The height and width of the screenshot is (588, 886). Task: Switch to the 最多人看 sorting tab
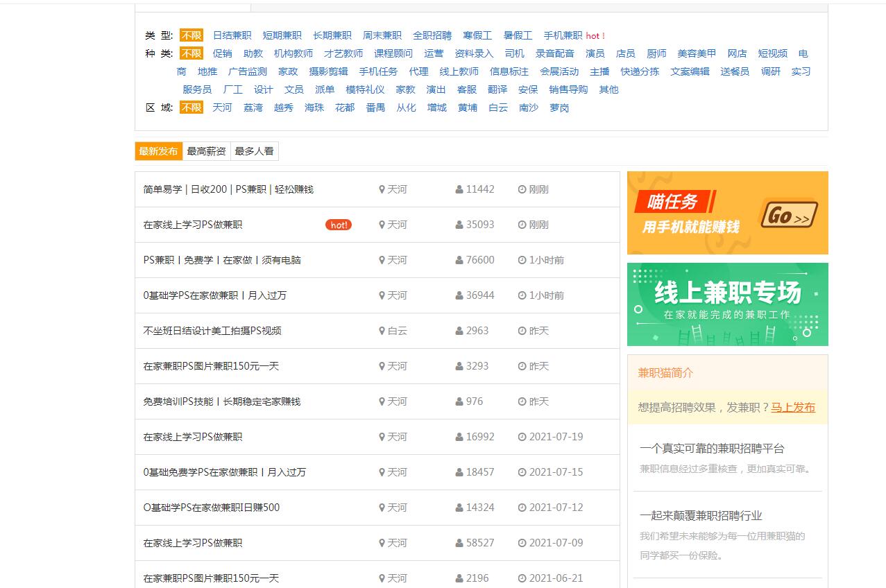point(254,150)
